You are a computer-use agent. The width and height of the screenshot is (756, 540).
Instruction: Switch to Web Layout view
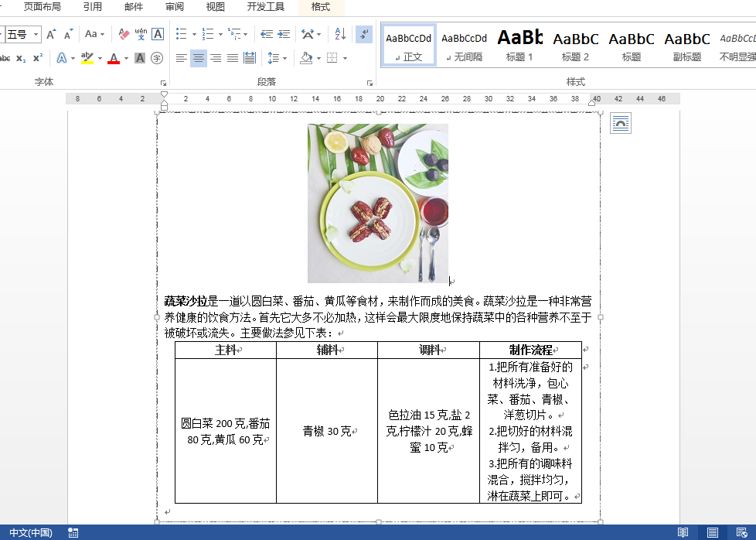[x=742, y=533]
